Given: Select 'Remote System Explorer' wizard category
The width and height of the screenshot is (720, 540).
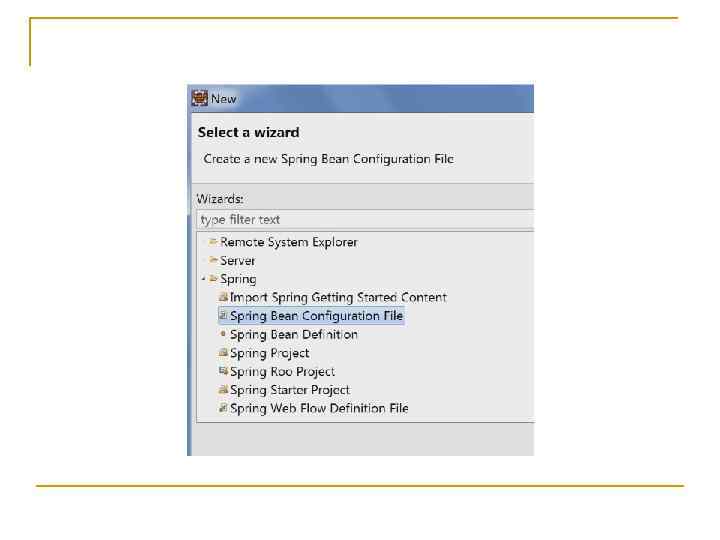Looking at the screenshot, I should [x=288, y=242].
